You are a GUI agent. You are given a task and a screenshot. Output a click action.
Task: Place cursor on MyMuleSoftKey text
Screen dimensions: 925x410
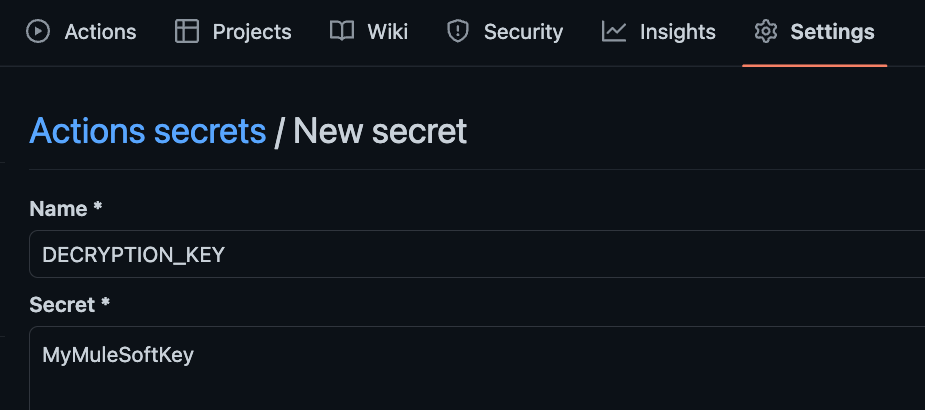(x=118, y=355)
